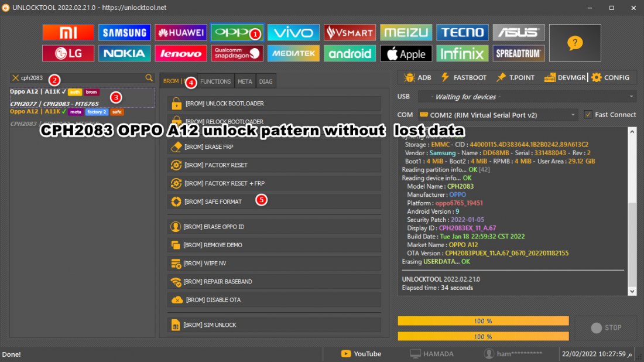Switch to the BROM tab

pyautogui.click(x=178, y=81)
